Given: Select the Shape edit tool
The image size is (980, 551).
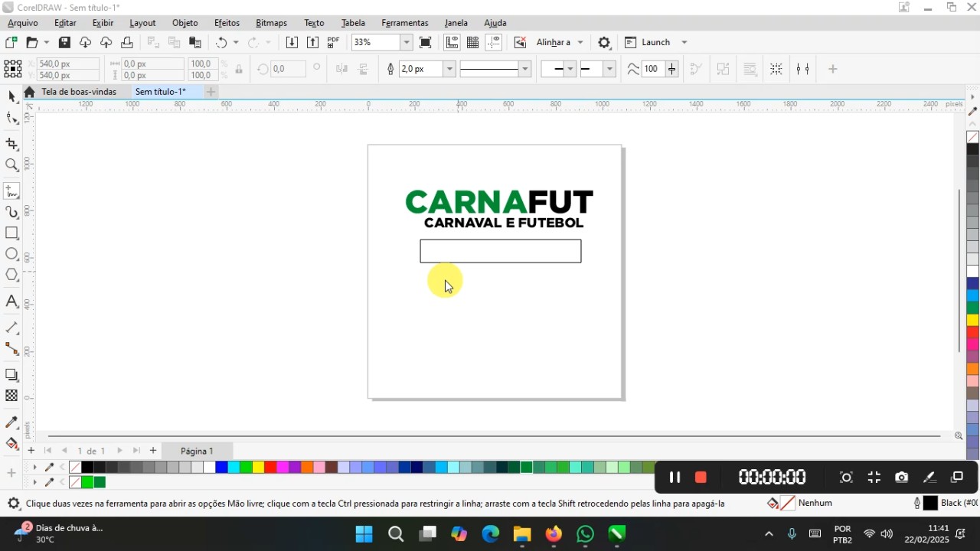Looking at the screenshot, I should (11, 118).
